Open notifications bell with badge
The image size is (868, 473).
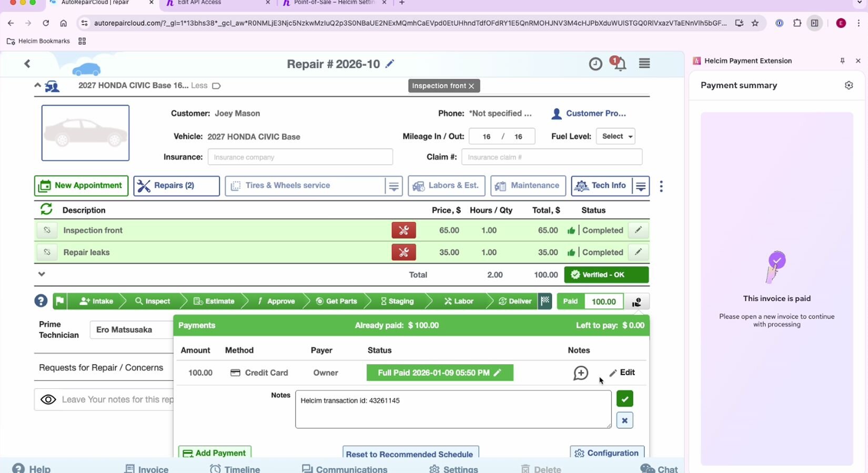tap(619, 64)
